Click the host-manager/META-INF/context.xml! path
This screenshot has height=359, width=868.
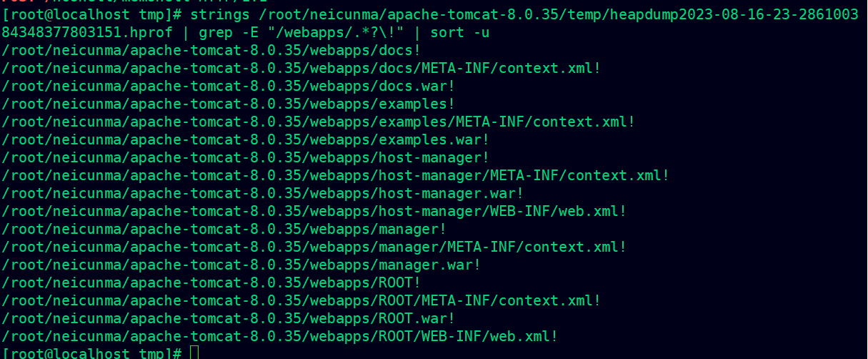point(335,175)
